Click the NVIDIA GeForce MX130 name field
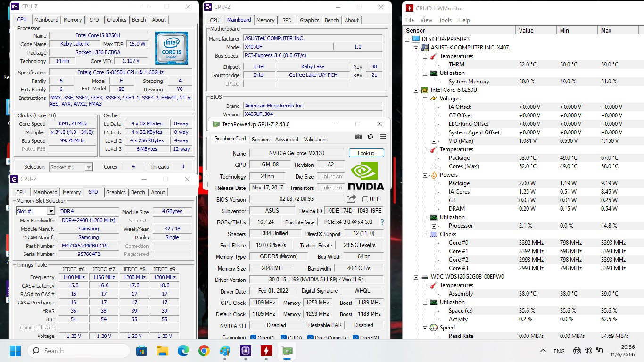 297,153
